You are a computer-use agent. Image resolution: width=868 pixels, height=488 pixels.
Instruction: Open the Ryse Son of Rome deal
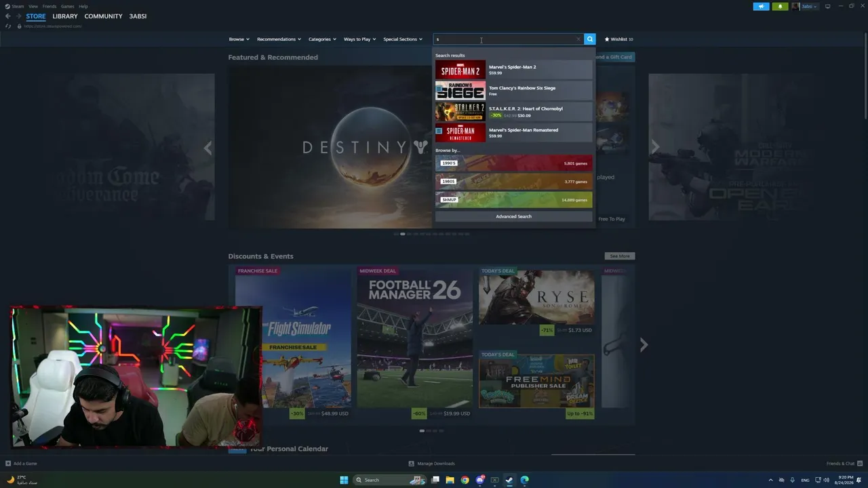coord(536,301)
